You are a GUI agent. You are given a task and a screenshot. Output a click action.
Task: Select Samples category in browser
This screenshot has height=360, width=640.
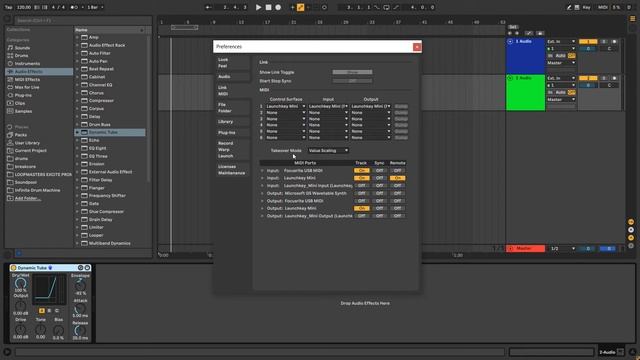point(23,111)
